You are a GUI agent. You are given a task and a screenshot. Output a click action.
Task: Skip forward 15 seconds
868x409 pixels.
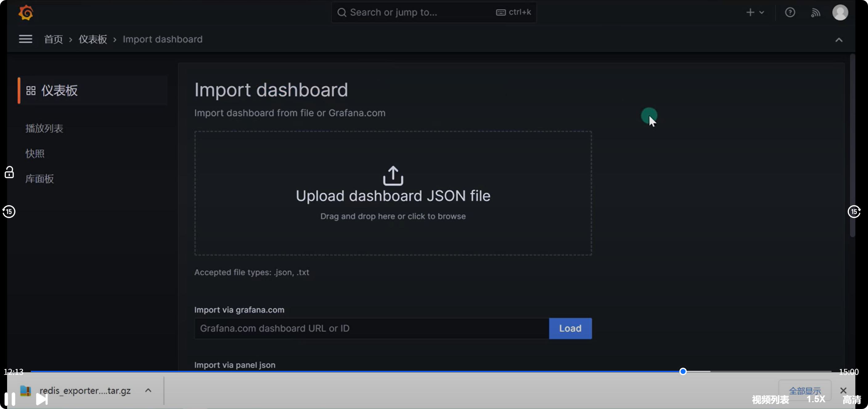854,211
